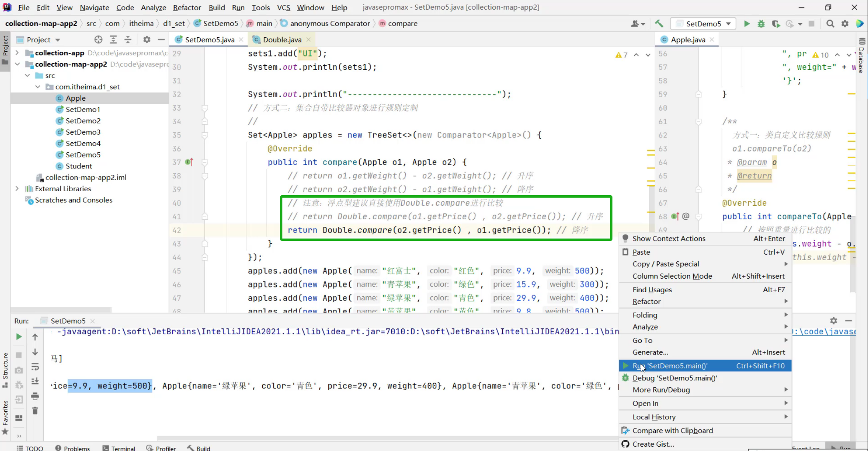Click the Build project hammer icon
The width and height of the screenshot is (868, 451).
659,24
